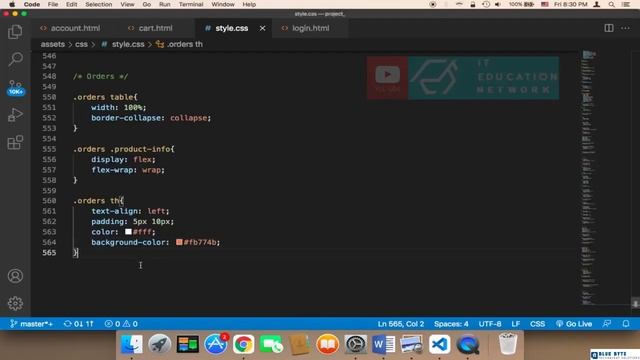Open the Window menu
The width and height of the screenshot is (640, 360).
222,4
